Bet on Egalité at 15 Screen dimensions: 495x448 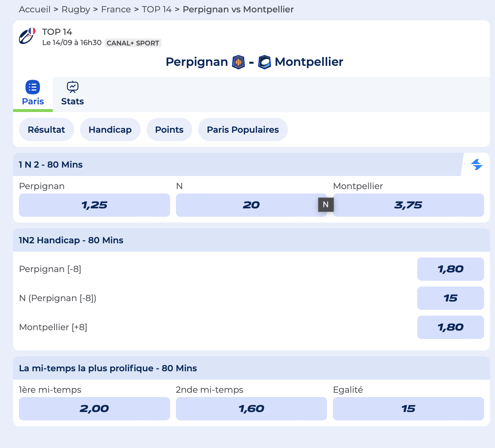[408, 409]
